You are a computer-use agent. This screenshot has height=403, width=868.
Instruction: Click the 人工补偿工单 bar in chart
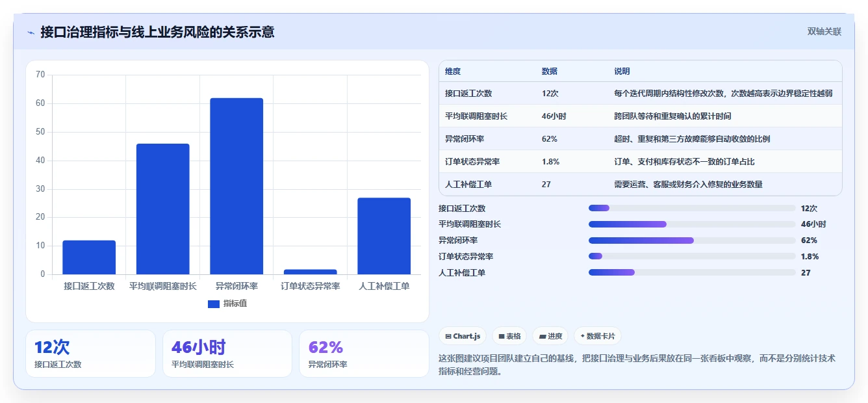point(384,236)
